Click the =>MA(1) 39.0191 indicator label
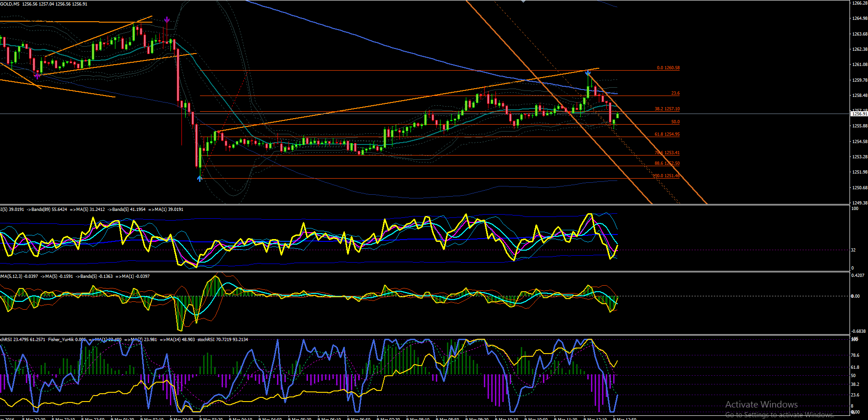The image size is (868, 420). [x=166, y=210]
